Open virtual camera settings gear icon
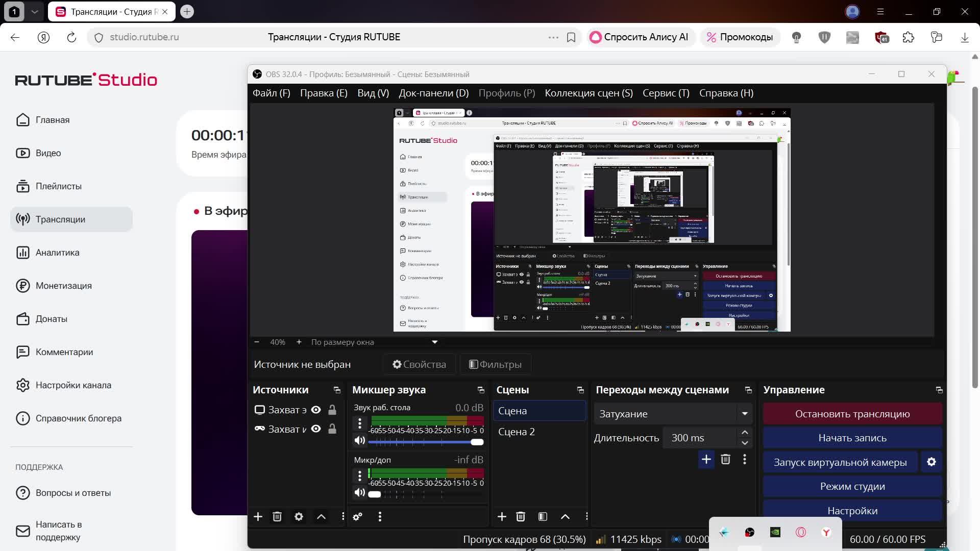Screen dimensions: 980x551 click(931, 462)
